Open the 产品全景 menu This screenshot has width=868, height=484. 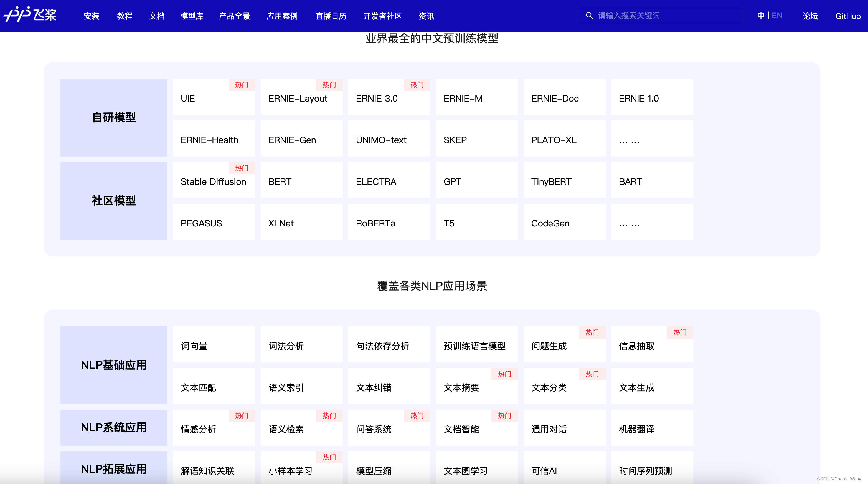[x=234, y=16]
